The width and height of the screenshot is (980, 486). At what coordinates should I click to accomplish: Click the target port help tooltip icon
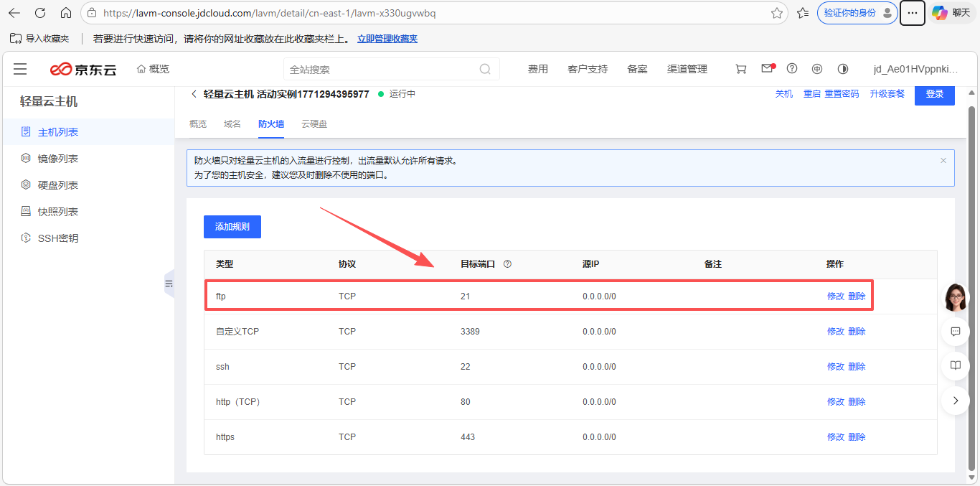[507, 264]
